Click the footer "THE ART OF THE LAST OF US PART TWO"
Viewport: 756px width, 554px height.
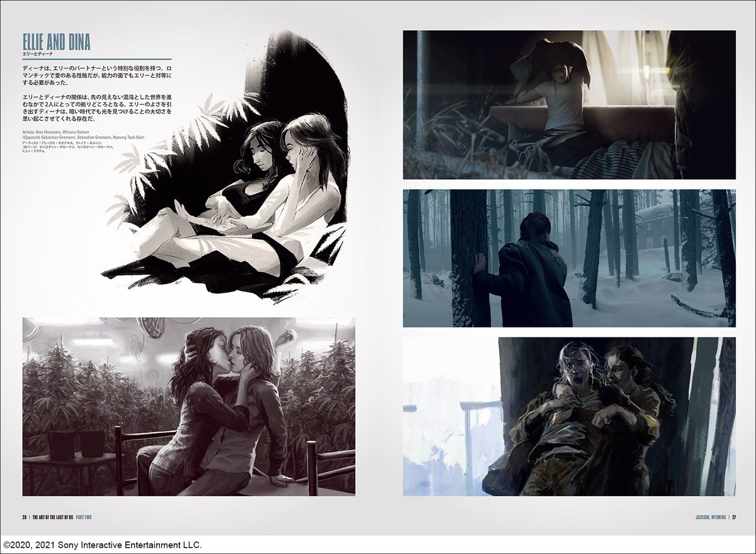62,517
